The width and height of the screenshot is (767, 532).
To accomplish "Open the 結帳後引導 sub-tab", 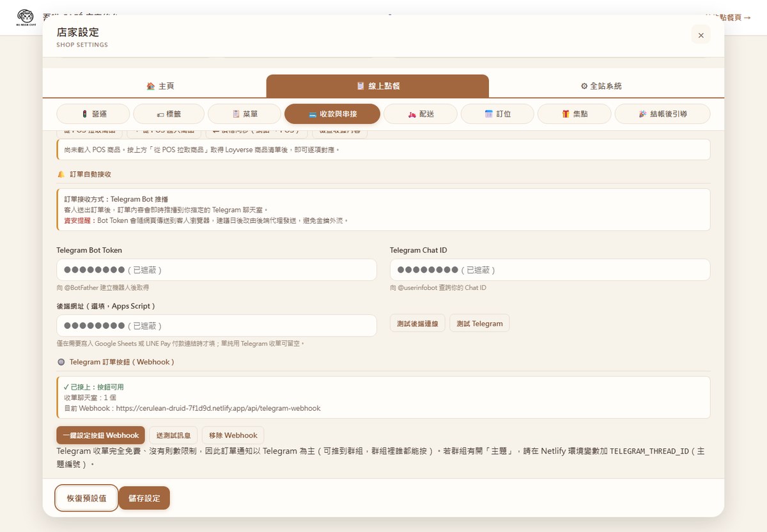I will tap(662, 114).
